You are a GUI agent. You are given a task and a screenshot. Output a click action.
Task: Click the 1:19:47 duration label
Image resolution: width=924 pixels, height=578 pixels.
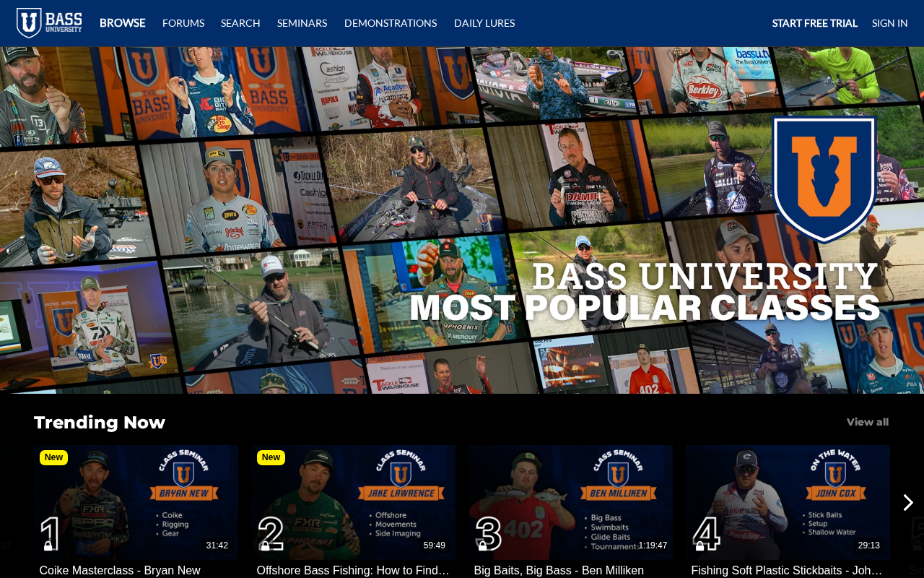point(653,545)
